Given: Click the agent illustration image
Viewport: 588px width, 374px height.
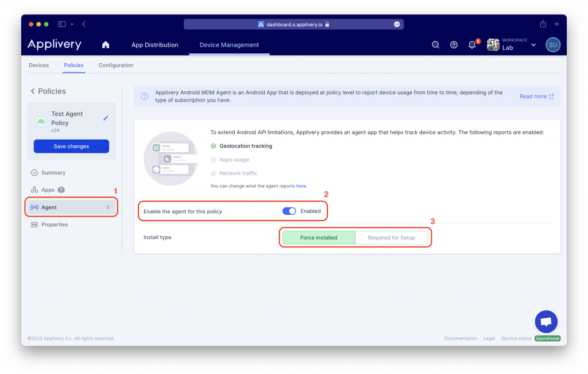Looking at the screenshot, I should coord(171,159).
